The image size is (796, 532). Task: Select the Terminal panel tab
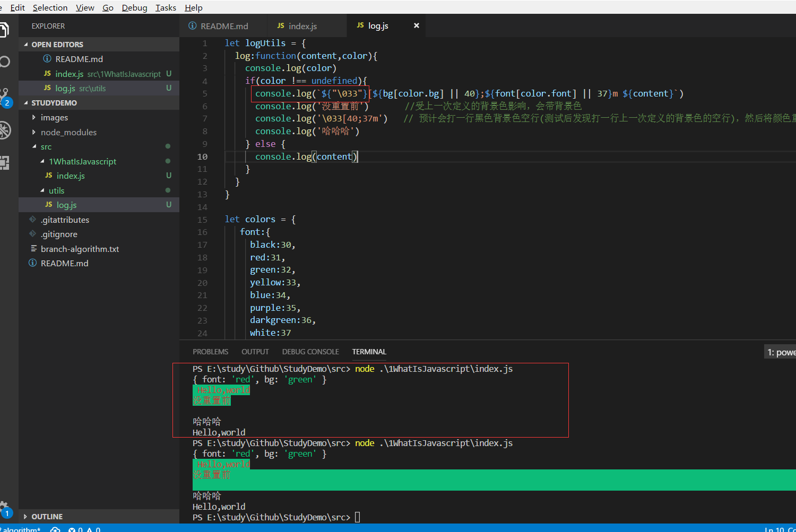click(369, 352)
